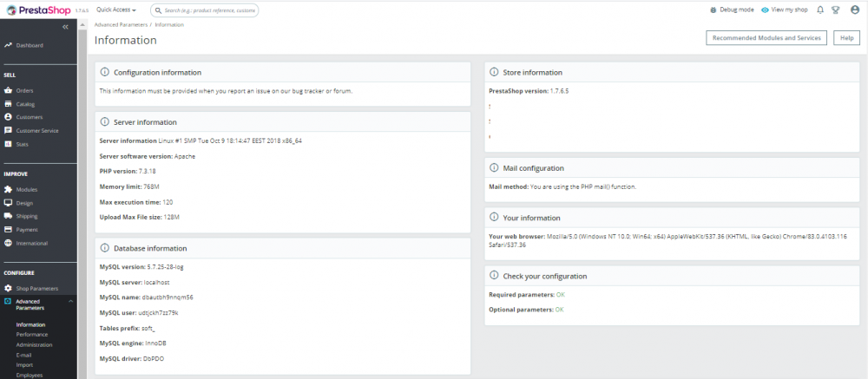Viewport: 868px width, 379px height.
Task: Click the Shipping truck icon in sidebar
Action: (9, 216)
